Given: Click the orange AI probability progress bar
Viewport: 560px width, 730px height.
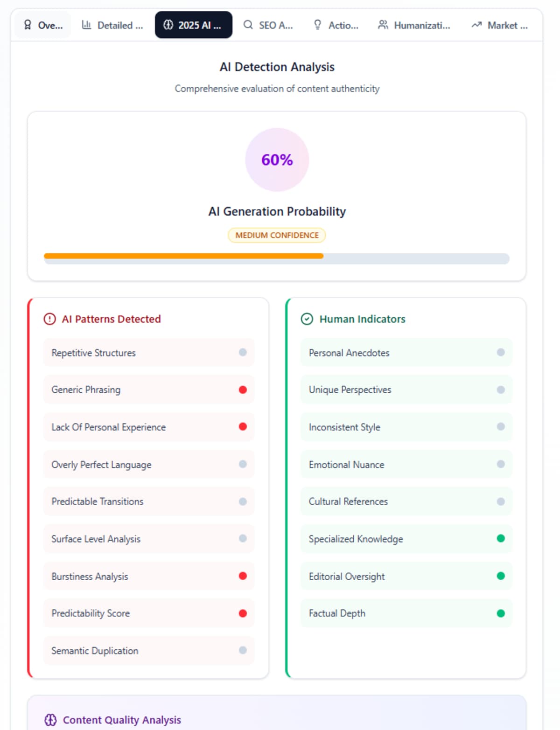Looking at the screenshot, I should (183, 256).
